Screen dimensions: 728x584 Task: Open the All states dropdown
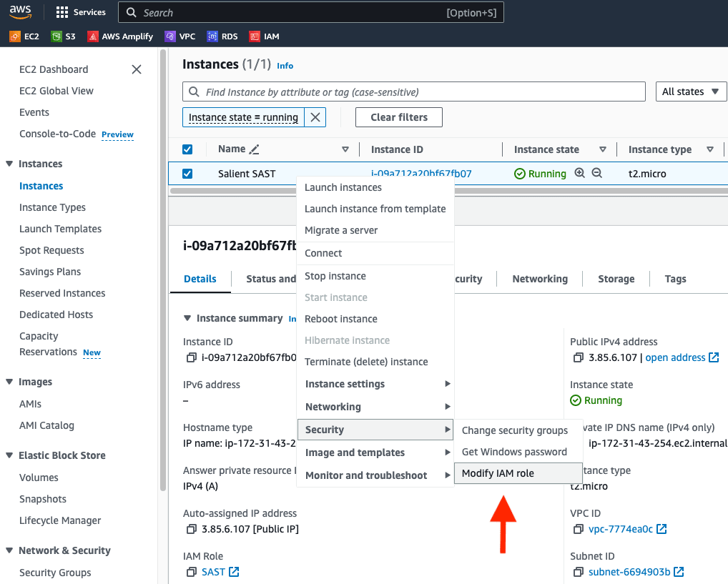coord(691,91)
